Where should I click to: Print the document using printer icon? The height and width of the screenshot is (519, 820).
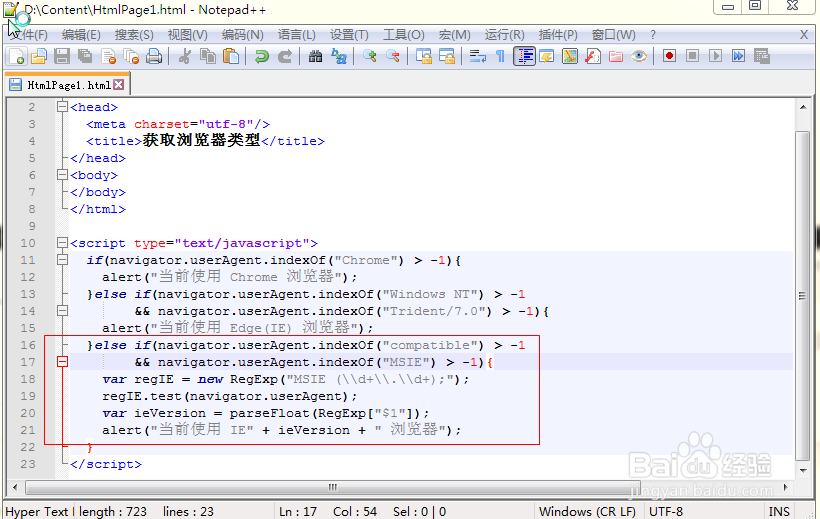pos(154,56)
